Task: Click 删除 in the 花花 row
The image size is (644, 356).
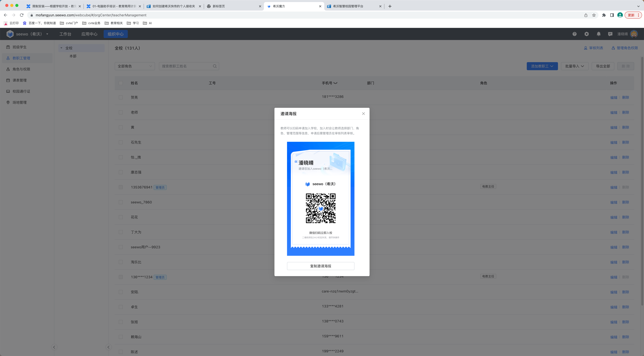Action: (x=626, y=217)
